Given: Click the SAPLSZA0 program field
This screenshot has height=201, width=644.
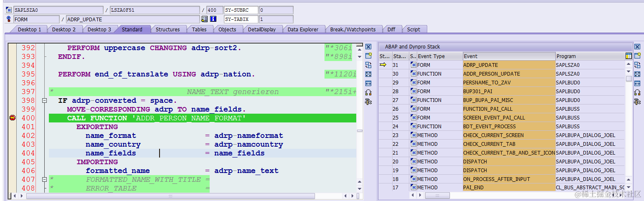Looking at the screenshot, I should [x=58, y=10].
